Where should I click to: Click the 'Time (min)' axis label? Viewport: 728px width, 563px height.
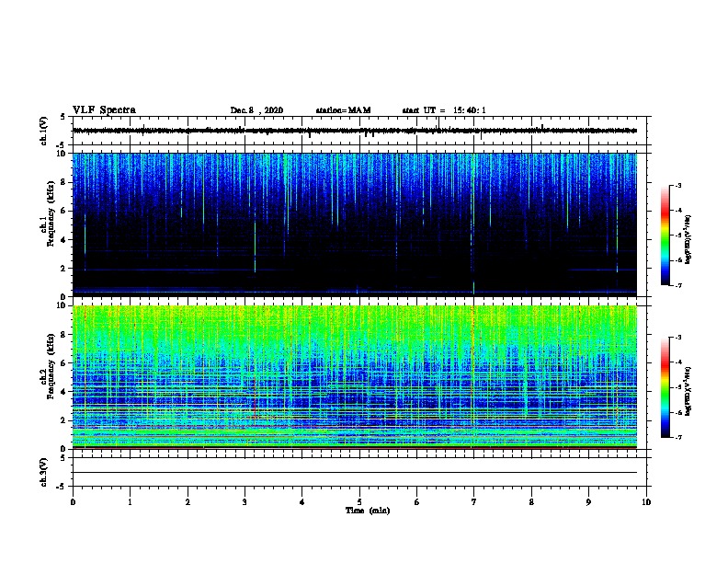tap(368, 510)
